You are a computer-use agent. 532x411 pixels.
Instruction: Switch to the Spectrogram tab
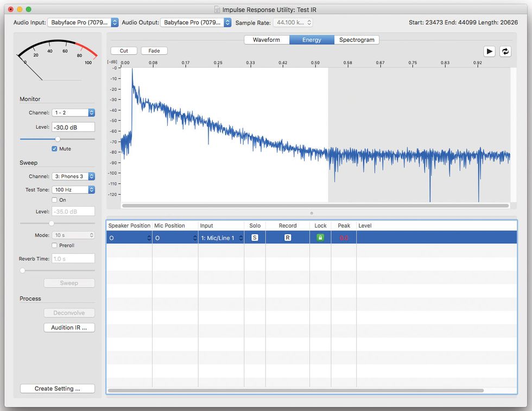click(x=357, y=40)
